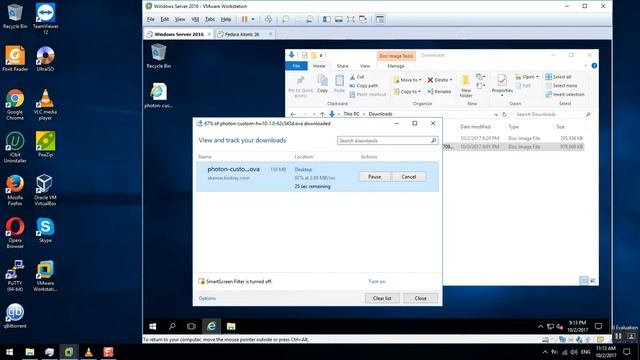This screenshot has height=360, width=640.
Task: Select the host Recycle Bin desktop icon
Action: click(15, 16)
